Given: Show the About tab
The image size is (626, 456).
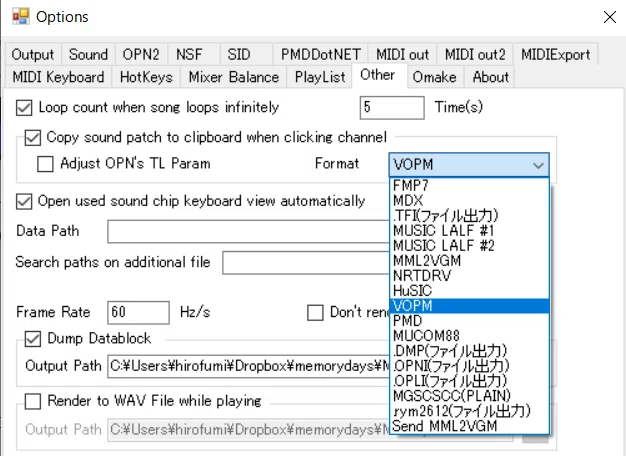Looking at the screenshot, I should tap(491, 77).
